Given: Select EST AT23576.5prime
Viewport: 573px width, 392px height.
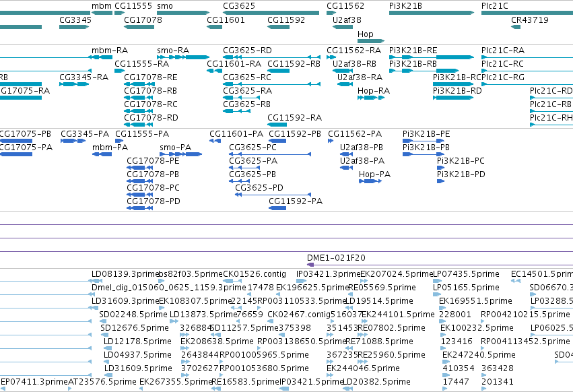Looking at the screenshot, I should tap(70, 389).
